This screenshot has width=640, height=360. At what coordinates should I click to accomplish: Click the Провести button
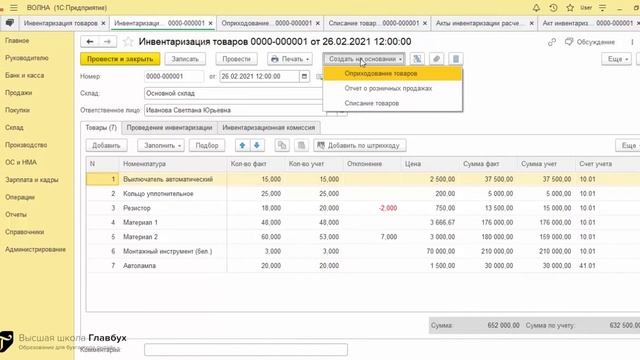(236, 59)
